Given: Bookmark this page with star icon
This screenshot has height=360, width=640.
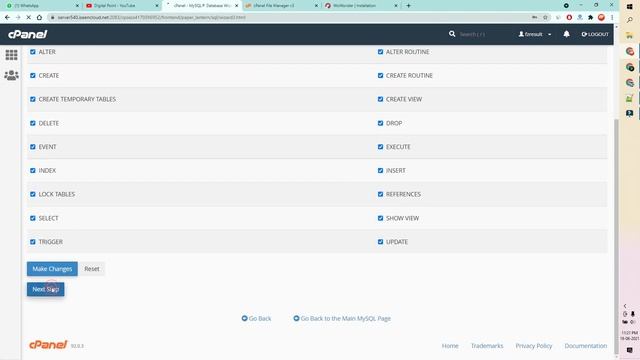Looking at the screenshot, I should coord(545,17).
